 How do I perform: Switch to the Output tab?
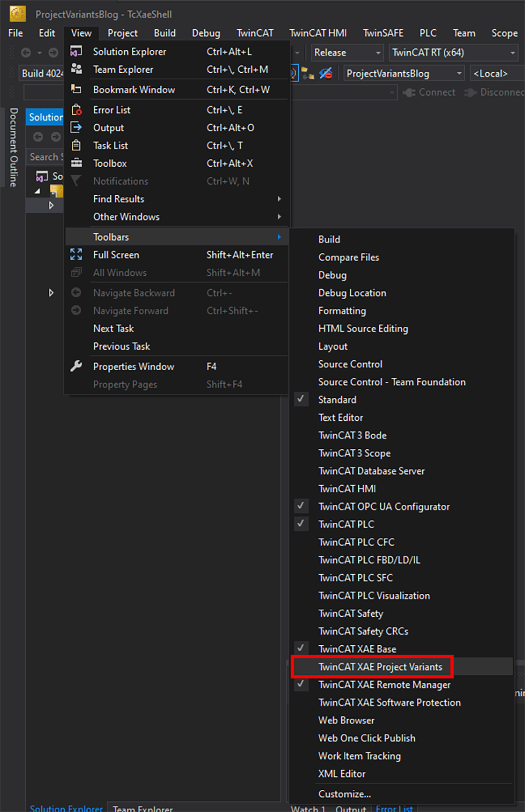351,809
